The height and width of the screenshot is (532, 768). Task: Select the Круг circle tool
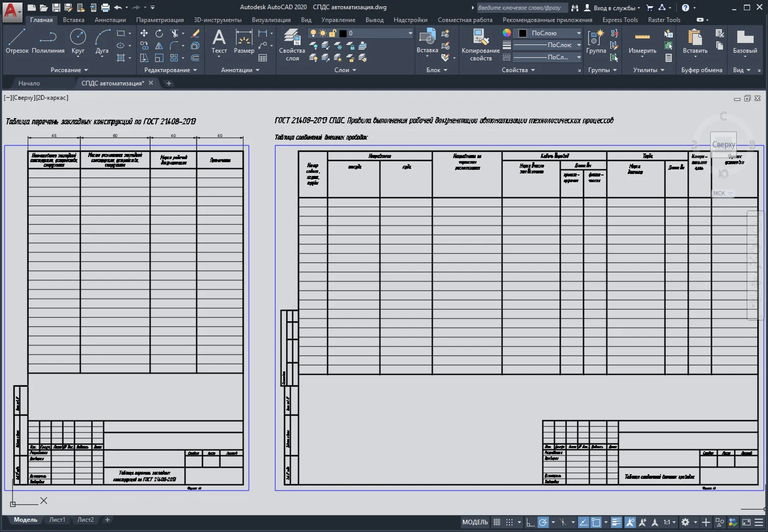point(78,41)
